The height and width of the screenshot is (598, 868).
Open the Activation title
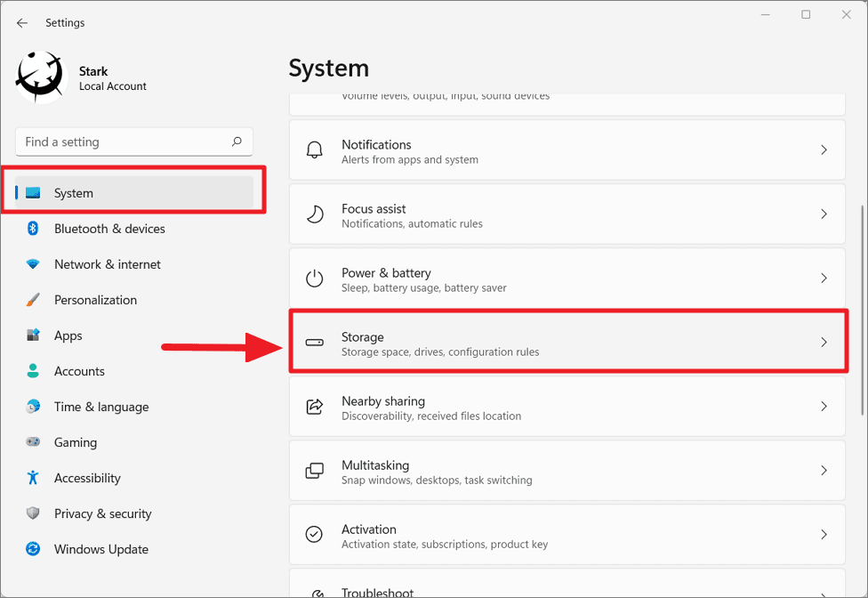coord(369,529)
